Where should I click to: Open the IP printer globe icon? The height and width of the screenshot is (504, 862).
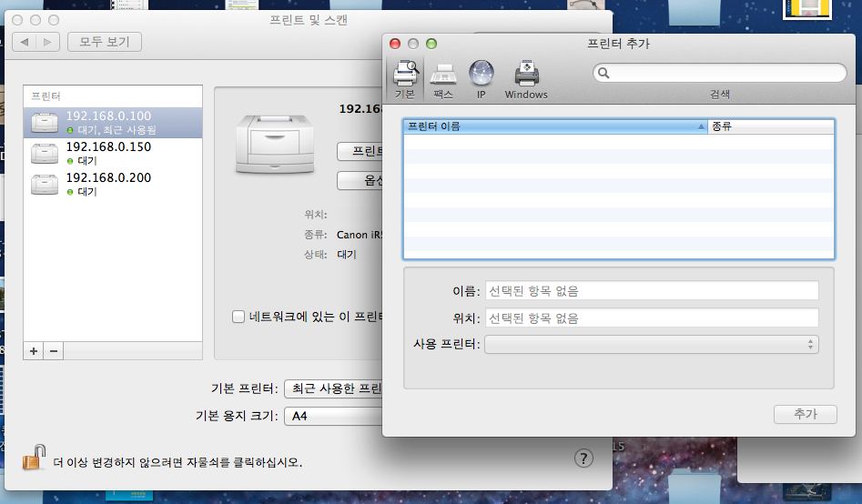[481, 79]
